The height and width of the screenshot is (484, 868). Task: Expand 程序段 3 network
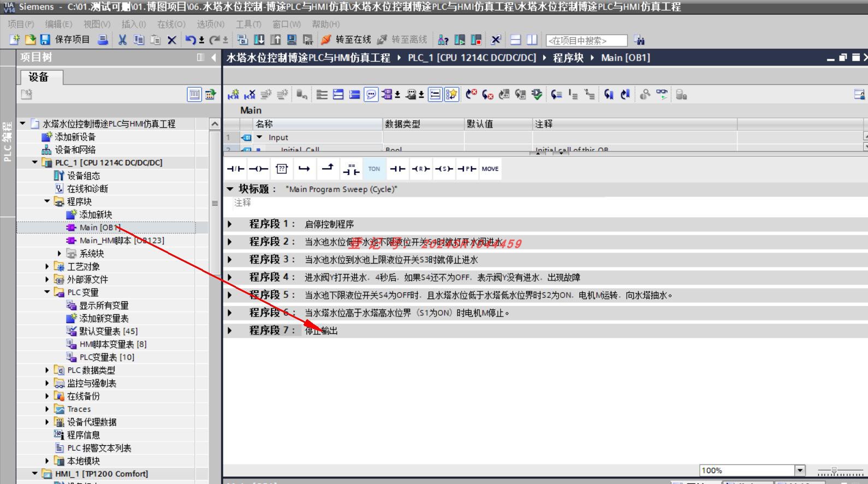click(229, 259)
